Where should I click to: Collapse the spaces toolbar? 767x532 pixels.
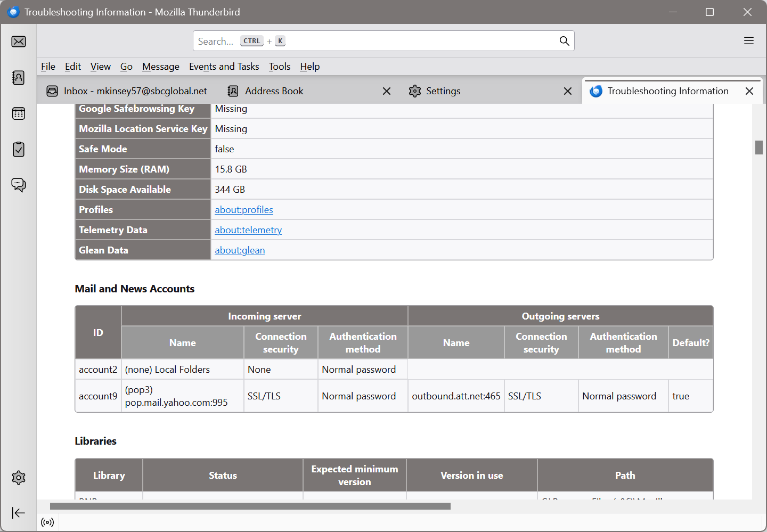pos(19,513)
